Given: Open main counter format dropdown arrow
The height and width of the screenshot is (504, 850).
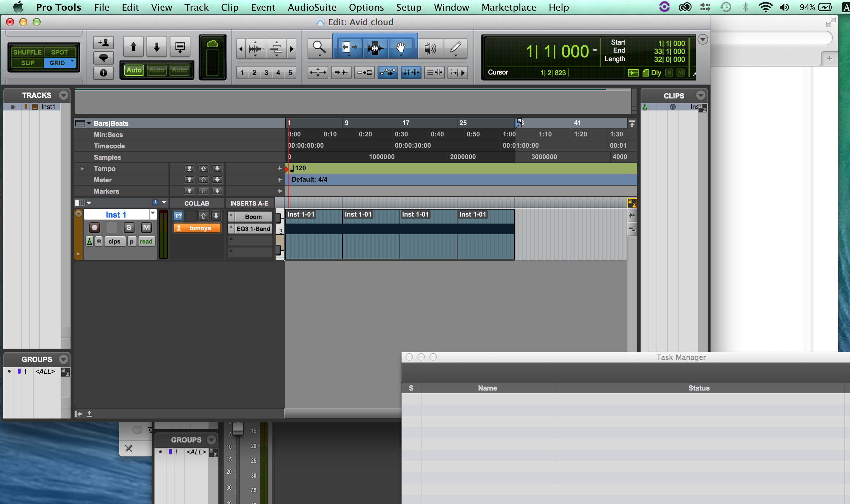Looking at the screenshot, I should [595, 51].
